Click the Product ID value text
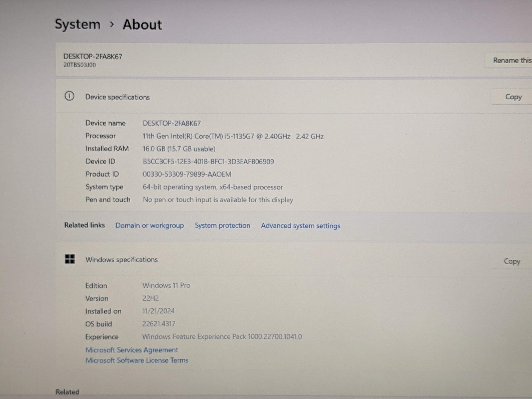This screenshot has height=399, width=532. pyautogui.click(x=187, y=174)
